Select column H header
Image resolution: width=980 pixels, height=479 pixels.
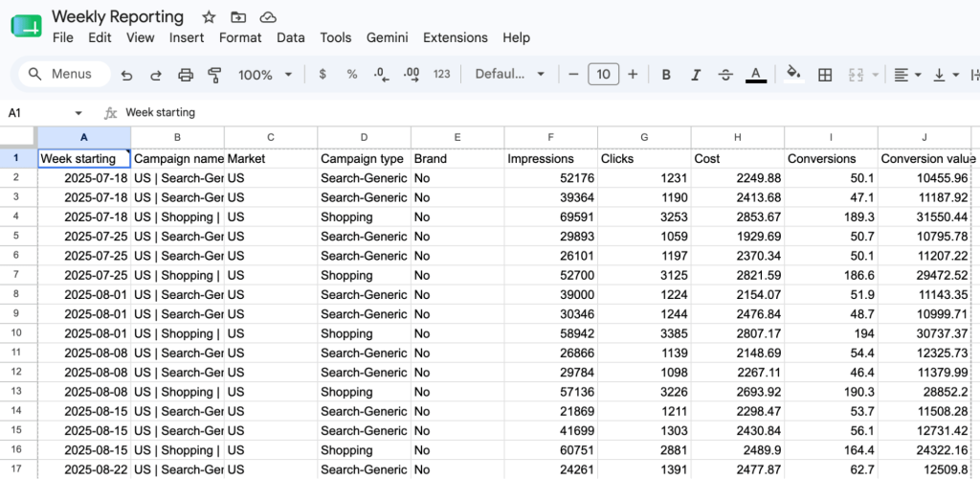tap(738, 138)
